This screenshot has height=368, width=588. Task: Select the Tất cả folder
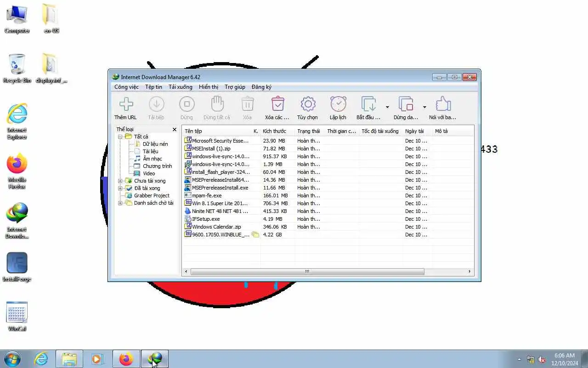[x=141, y=137]
